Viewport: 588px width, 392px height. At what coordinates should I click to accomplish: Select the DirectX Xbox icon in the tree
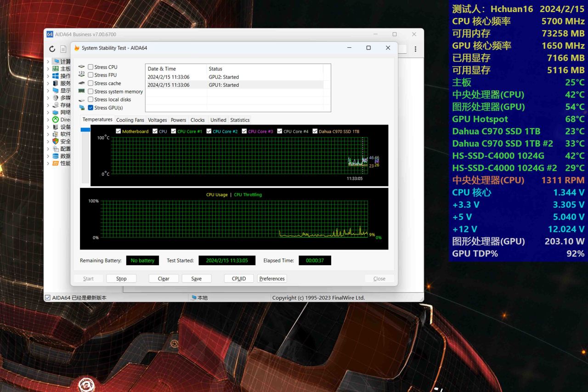[56, 119]
